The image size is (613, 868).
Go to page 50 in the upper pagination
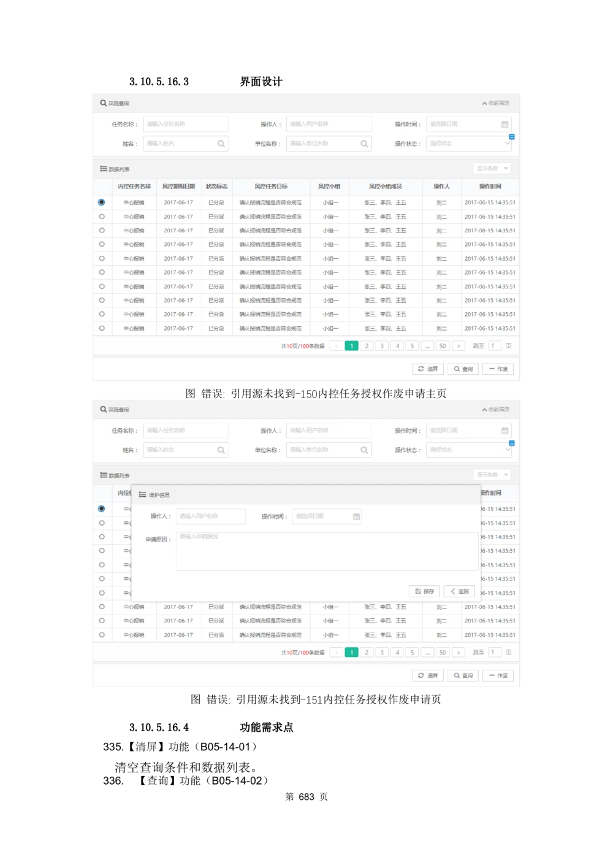[x=443, y=346]
